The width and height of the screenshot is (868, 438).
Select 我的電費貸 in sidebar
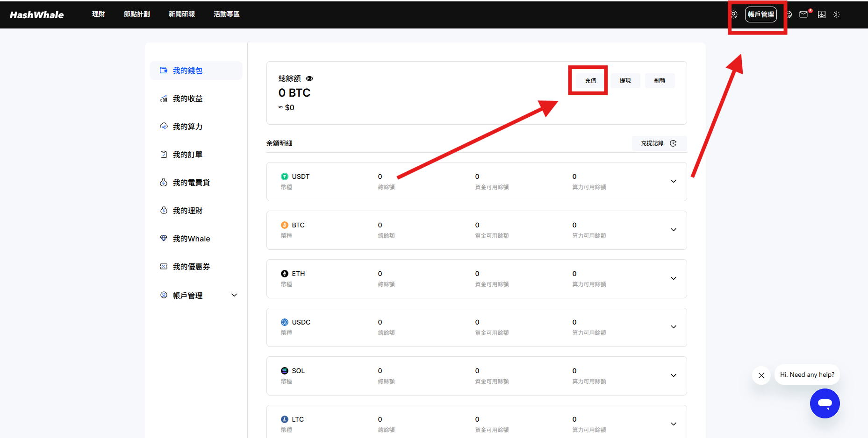pyautogui.click(x=196, y=183)
